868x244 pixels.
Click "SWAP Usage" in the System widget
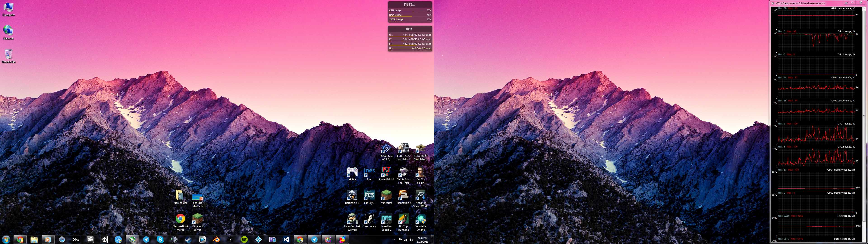coord(396,19)
